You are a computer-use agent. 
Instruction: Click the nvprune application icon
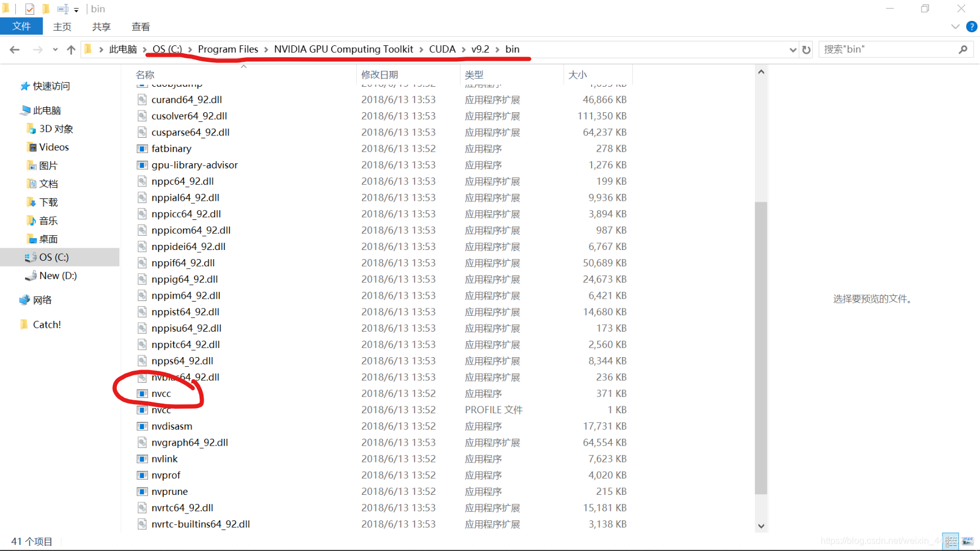pyautogui.click(x=142, y=491)
